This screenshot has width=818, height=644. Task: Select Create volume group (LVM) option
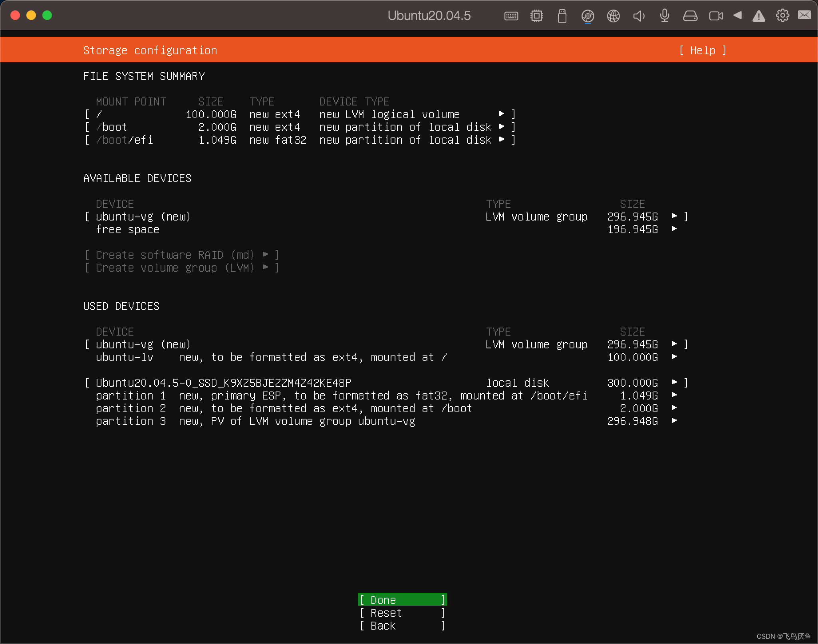(182, 268)
